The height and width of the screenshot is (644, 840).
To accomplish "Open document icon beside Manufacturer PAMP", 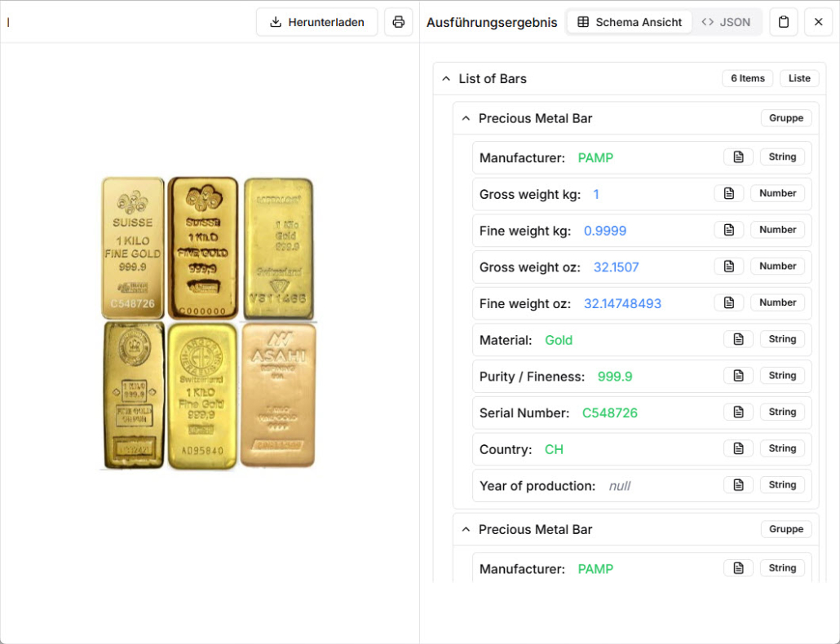I will point(738,157).
